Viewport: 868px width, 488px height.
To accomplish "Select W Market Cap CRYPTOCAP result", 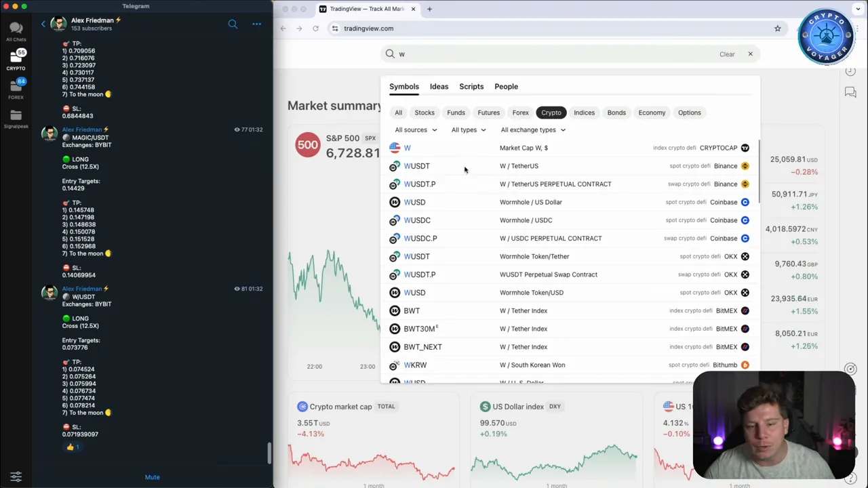I will [570, 148].
